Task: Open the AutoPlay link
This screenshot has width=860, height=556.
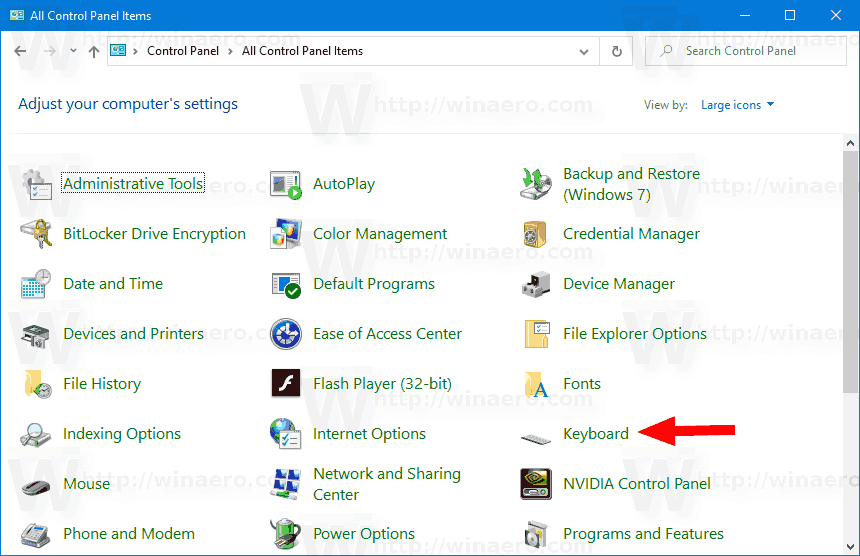Action: [344, 184]
